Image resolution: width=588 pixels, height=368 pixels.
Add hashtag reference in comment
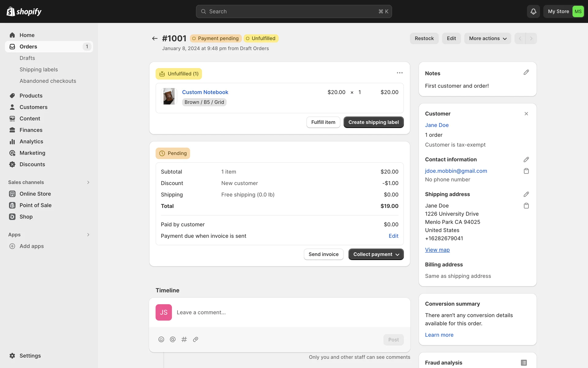point(184,339)
